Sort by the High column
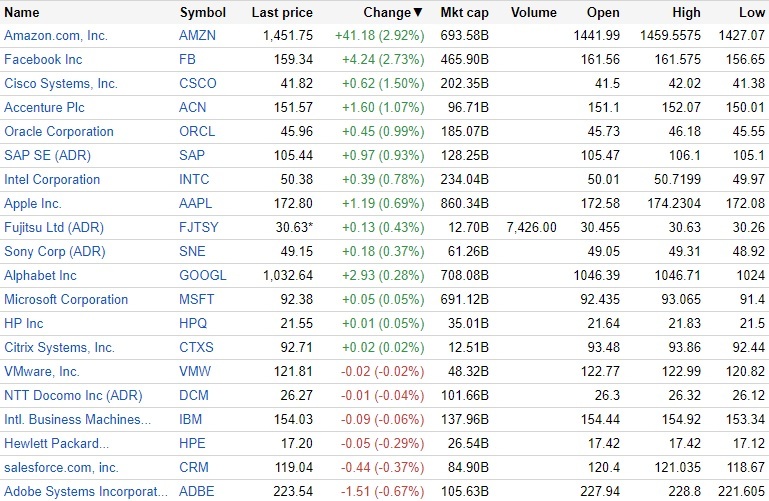This screenshot has width=769, height=501. pyautogui.click(x=687, y=13)
